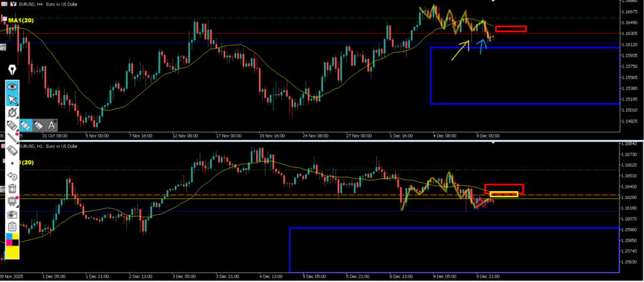The height and width of the screenshot is (282, 644).
Task: Select the cursor arrow tool
Action: click(x=13, y=99)
